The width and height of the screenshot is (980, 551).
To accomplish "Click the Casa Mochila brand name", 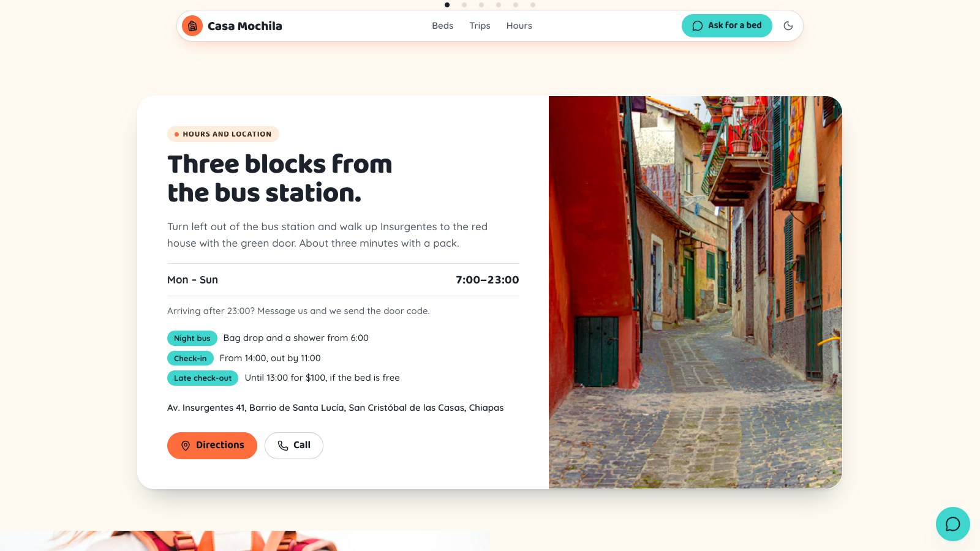I will click(245, 26).
